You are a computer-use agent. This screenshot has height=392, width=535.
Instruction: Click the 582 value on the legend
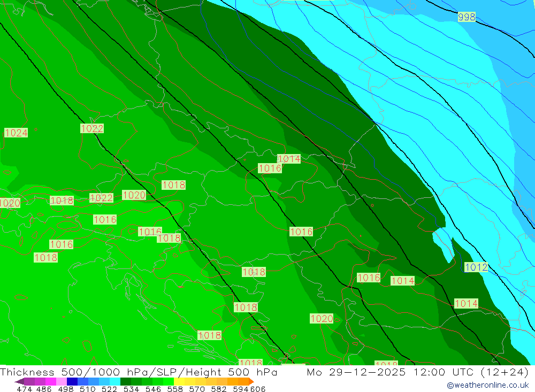pyautogui.click(x=218, y=389)
